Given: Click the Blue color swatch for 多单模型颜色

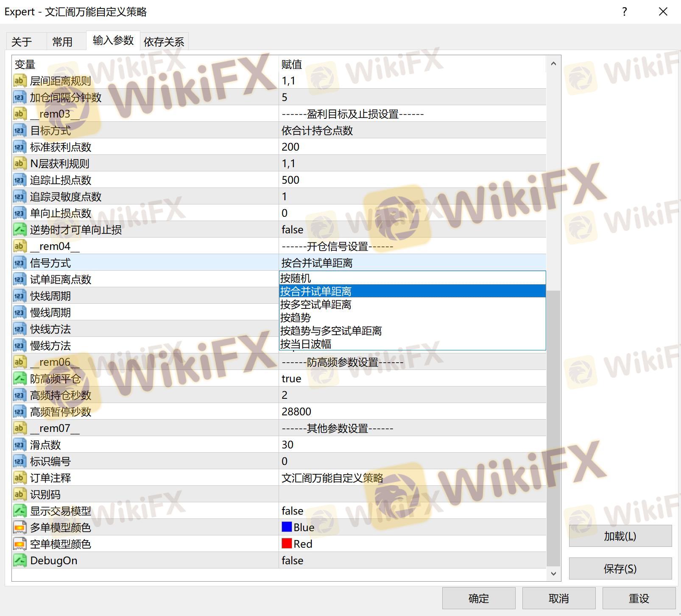Looking at the screenshot, I should click(x=287, y=527).
